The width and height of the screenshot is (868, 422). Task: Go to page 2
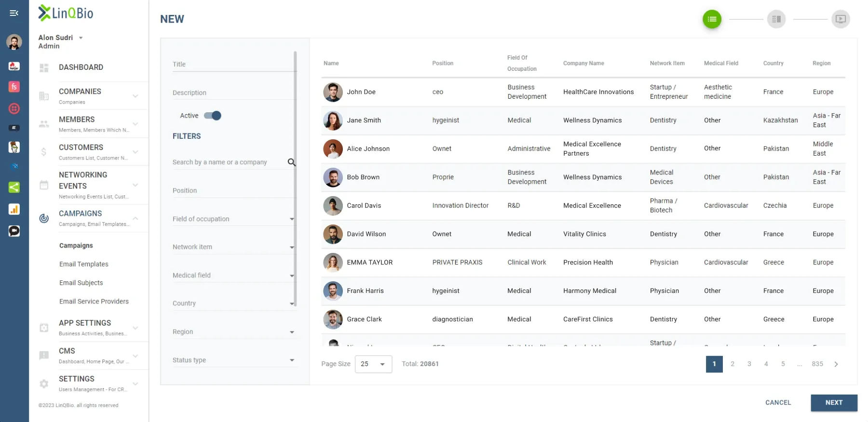coord(732,364)
